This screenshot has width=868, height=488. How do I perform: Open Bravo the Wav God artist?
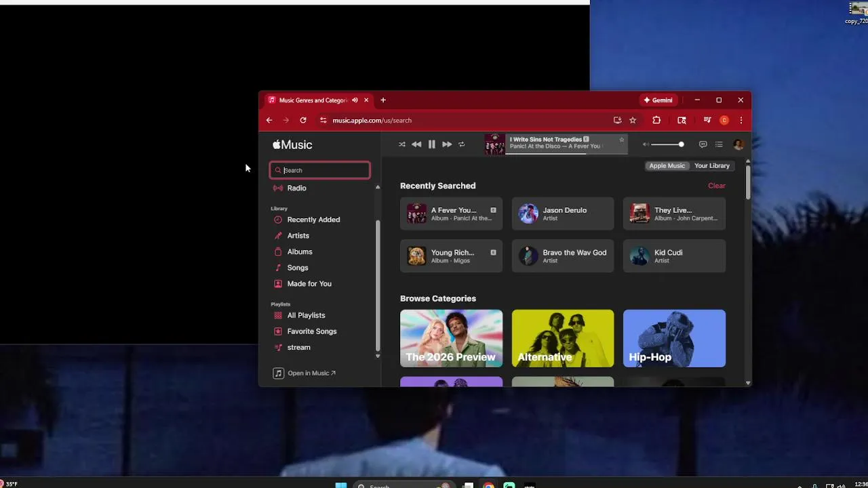coord(563,256)
